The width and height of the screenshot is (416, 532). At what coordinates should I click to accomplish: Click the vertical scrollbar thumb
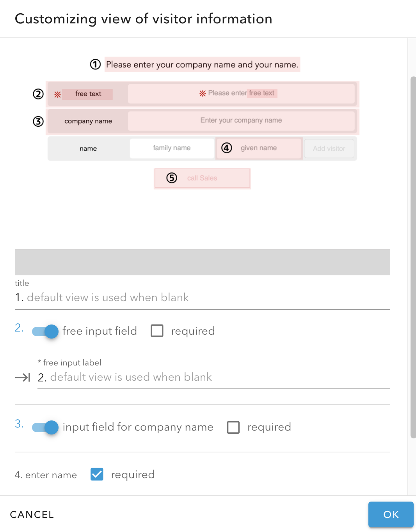[413, 257]
